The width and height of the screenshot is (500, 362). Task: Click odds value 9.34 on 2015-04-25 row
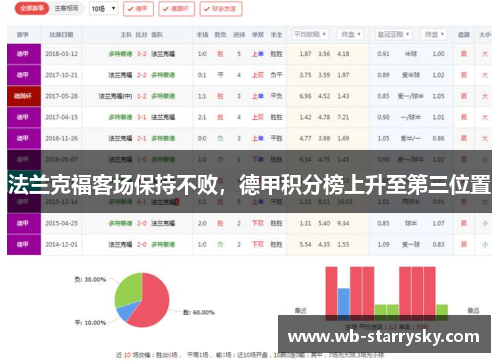343,223
